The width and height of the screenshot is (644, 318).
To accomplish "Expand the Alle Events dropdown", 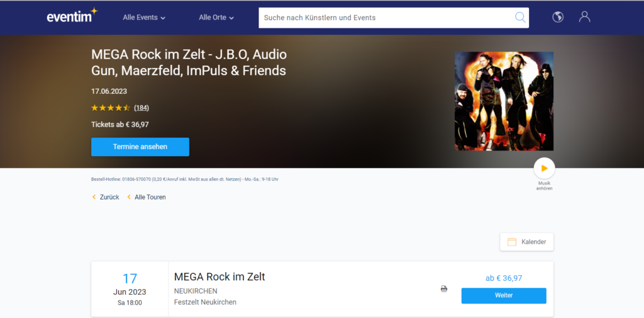I will pos(144,18).
